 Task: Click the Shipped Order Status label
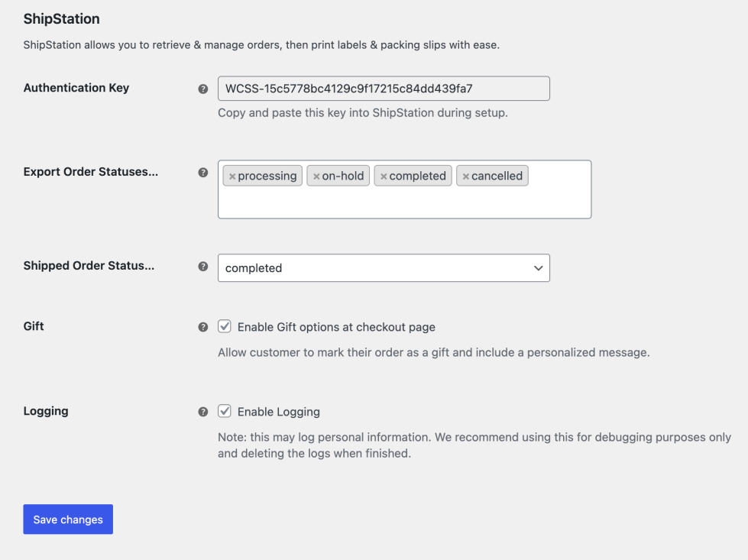click(x=89, y=266)
